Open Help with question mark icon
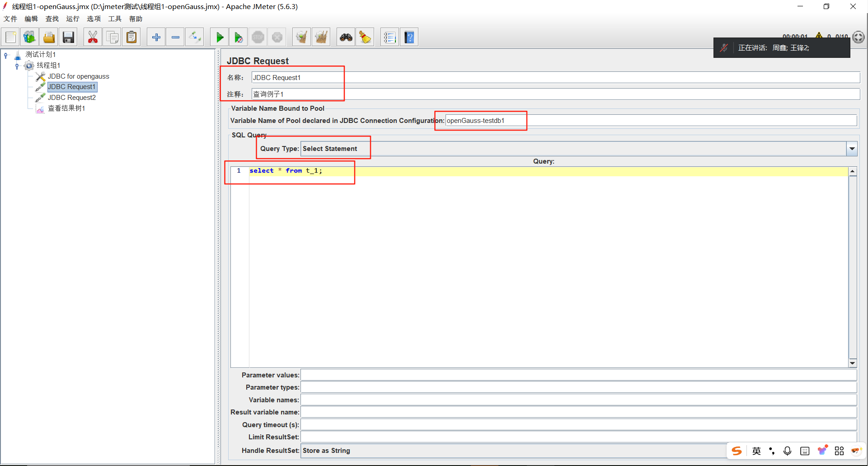The height and width of the screenshot is (466, 868). (x=409, y=37)
